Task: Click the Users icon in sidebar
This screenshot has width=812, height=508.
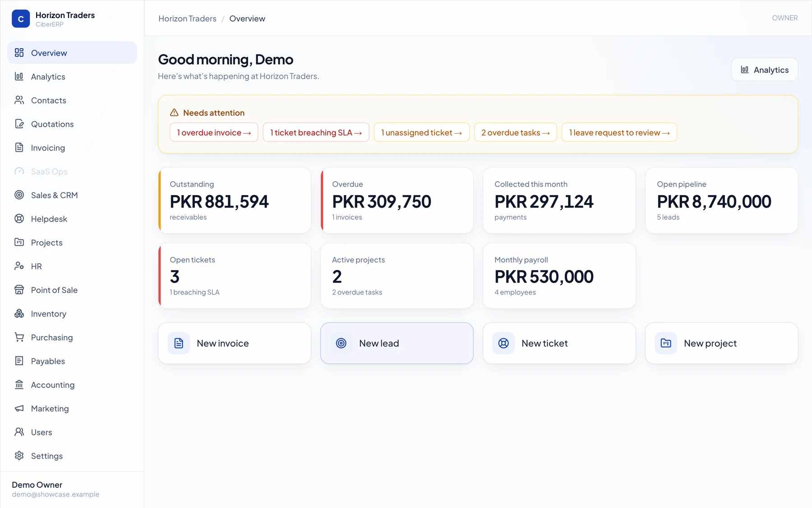Action: [19, 432]
